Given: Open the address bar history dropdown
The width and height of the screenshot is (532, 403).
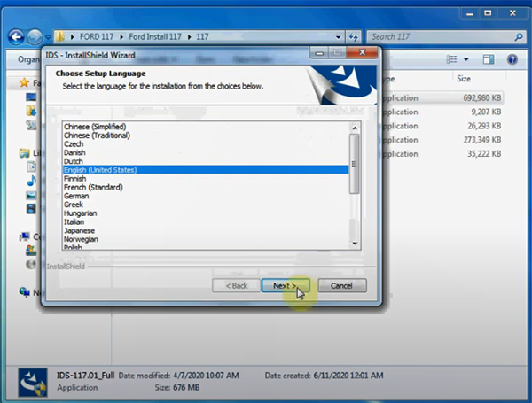Looking at the screenshot, I should [x=339, y=37].
